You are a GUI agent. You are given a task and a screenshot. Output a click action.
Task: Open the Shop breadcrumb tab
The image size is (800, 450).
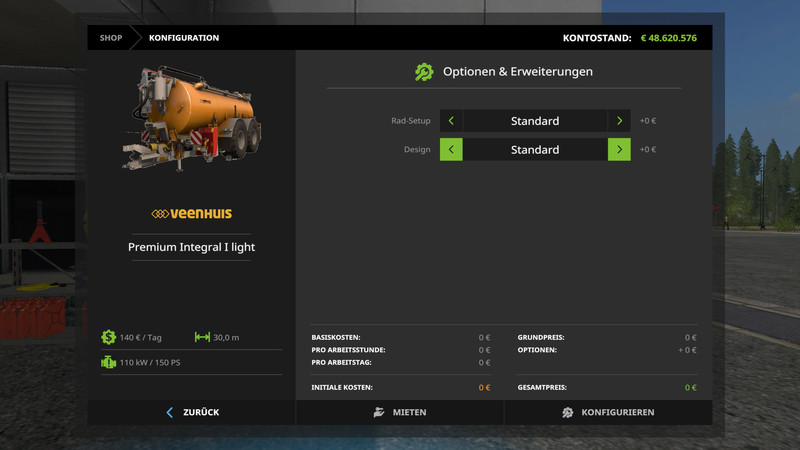point(111,38)
